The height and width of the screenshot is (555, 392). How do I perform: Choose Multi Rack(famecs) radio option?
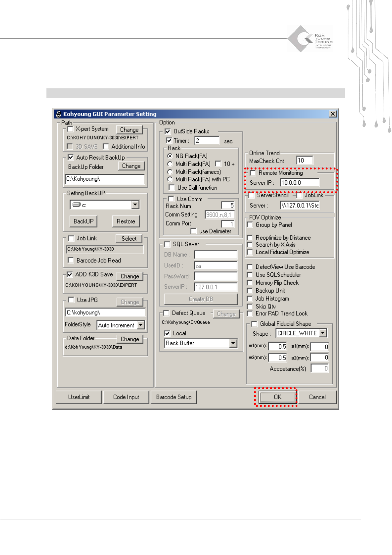pyautogui.click(x=170, y=172)
